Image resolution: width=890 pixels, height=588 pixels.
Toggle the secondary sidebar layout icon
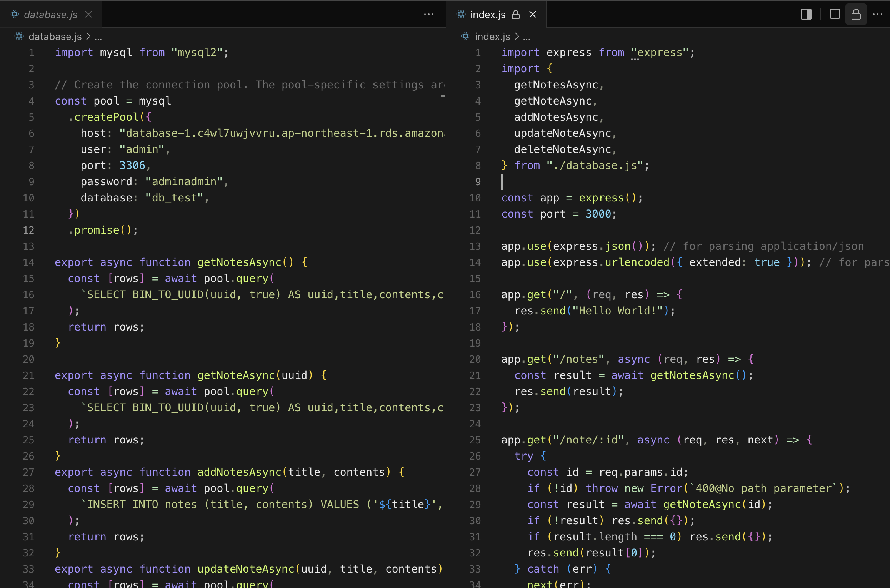[x=806, y=15]
